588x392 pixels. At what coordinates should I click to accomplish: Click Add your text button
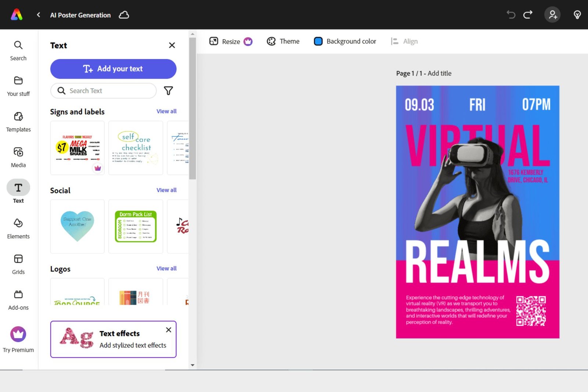[113, 69]
